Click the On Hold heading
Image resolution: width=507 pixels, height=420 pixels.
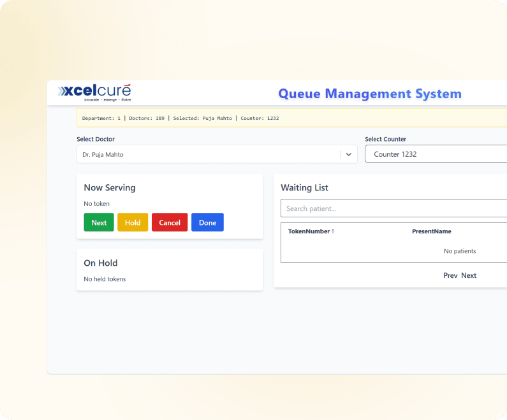(x=101, y=263)
